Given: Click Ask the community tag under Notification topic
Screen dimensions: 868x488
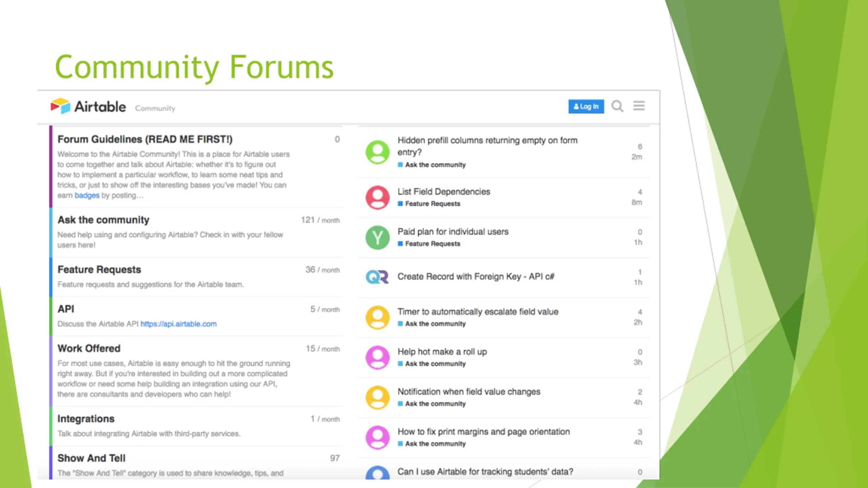Looking at the screenshot, I should pyautogui.click(x=432, y=404).
